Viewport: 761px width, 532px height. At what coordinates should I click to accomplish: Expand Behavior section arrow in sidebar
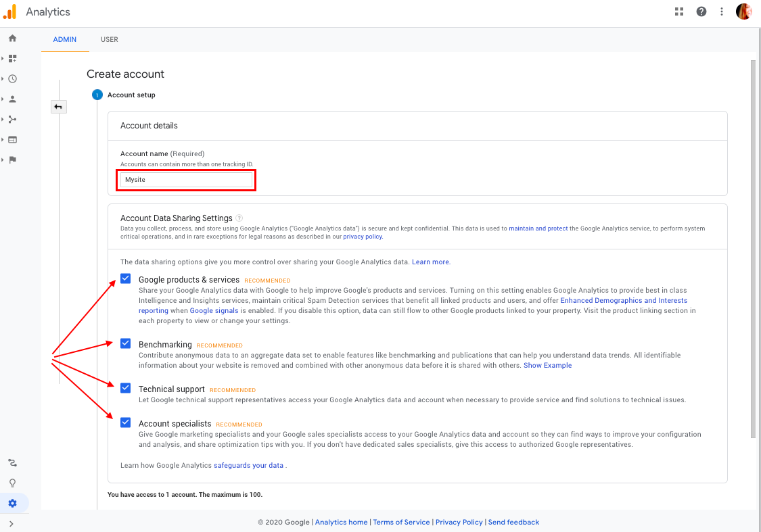(x=3, y=140)
